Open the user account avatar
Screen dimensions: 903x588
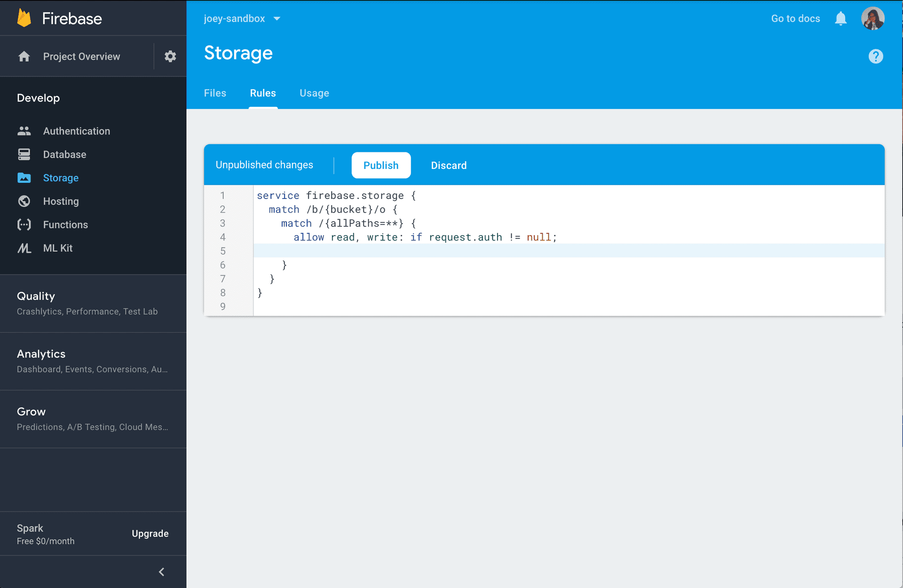[872, 19]
